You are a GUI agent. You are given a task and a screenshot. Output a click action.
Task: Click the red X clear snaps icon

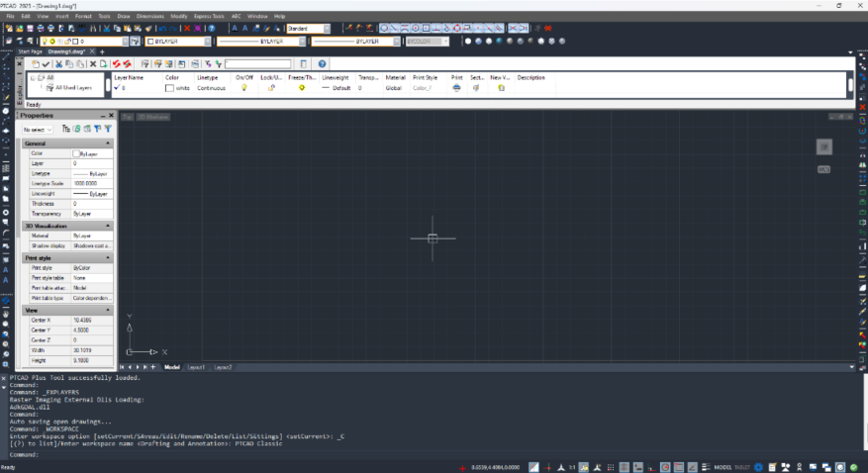pos(548,29)
